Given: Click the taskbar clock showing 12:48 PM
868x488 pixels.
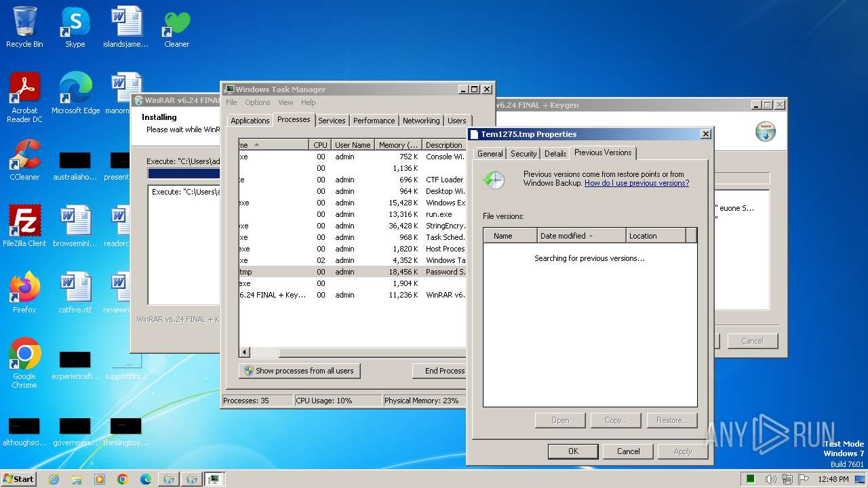Looking at the screenshot, I should [833, 479].
